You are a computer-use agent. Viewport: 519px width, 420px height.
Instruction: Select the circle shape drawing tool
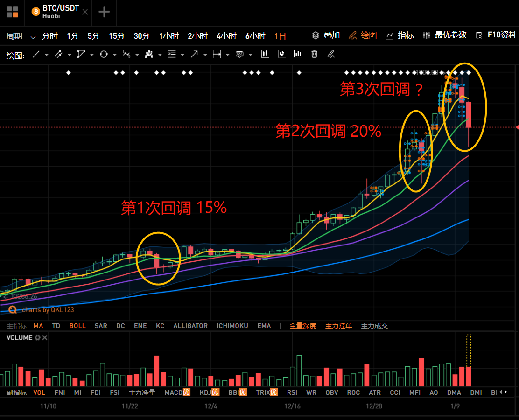tap(104, 54)
